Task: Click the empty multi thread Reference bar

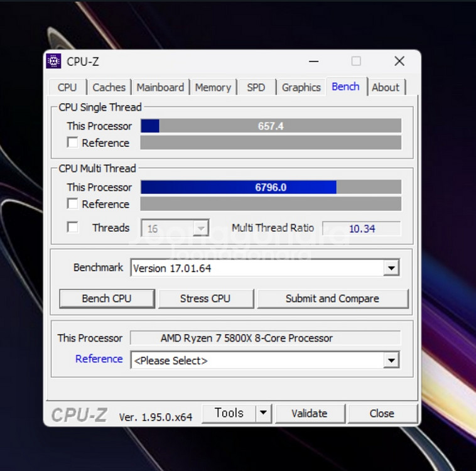Action: tap(271, 203)
